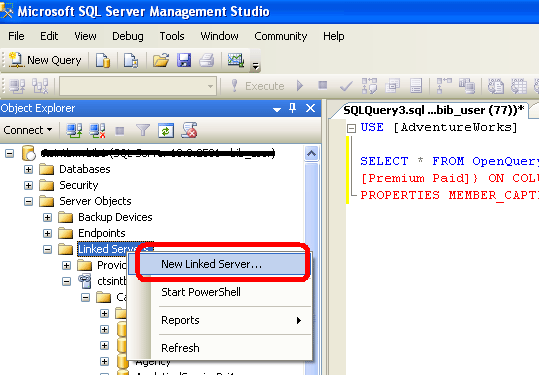Click the overlapping-windows icon beside the hierarchy icon
539x375 pixels.
[x=467, y=86]
